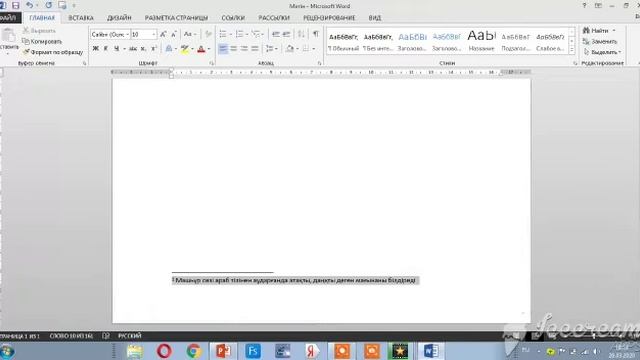
Task: Expand the styles gallery
Action: (571, 49)
